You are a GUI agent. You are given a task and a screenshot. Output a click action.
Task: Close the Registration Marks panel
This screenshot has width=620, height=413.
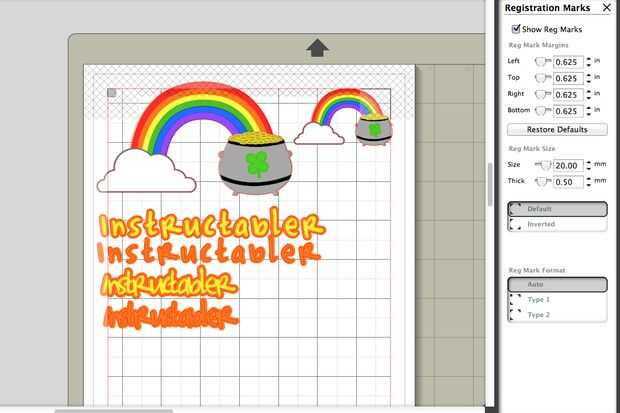coord(607,8)
